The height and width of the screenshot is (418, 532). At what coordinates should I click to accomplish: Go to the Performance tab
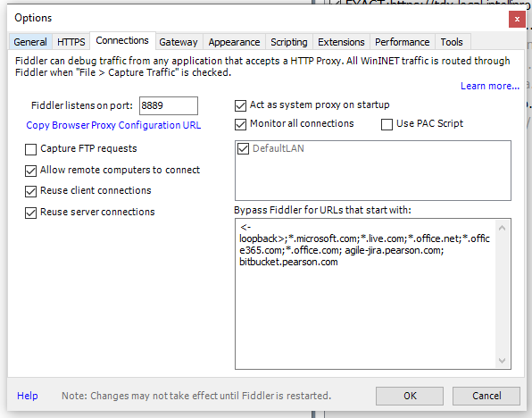(x=402, y=42)
